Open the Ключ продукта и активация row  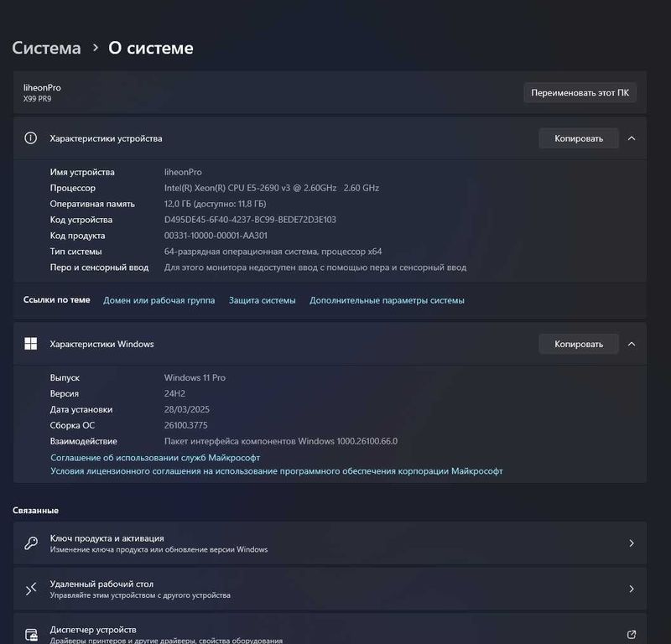[x=330, y=543]
